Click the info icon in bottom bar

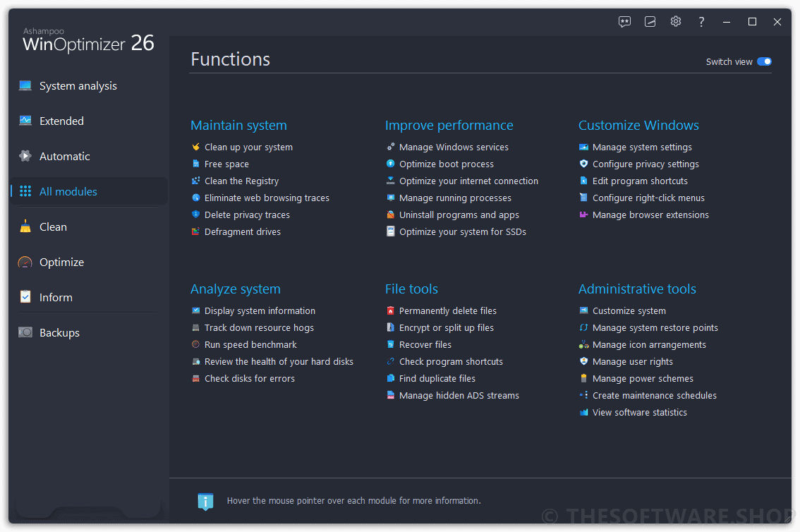205,502
